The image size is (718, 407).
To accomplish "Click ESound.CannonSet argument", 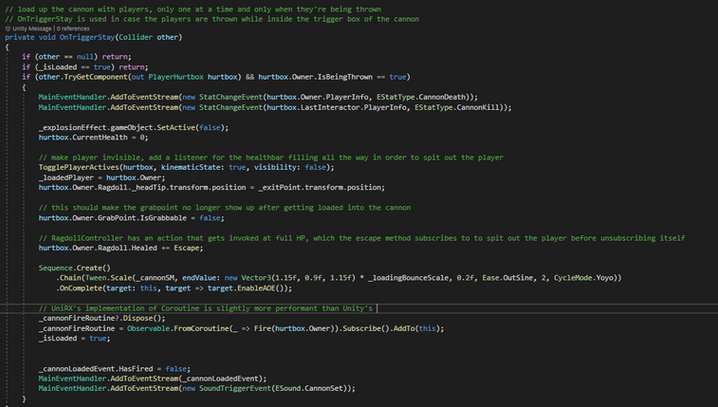I will pyautogui.click(x=308, y=389).
